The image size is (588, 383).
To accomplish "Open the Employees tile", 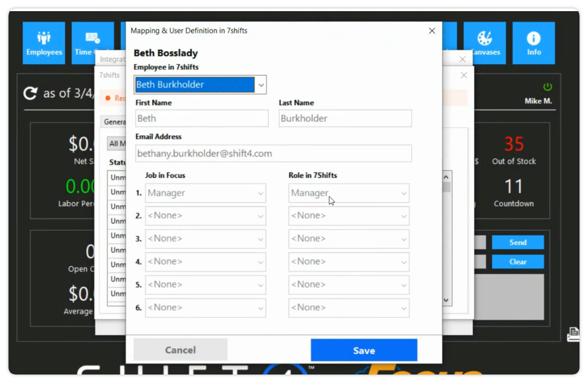I will [x=44, y=43].
